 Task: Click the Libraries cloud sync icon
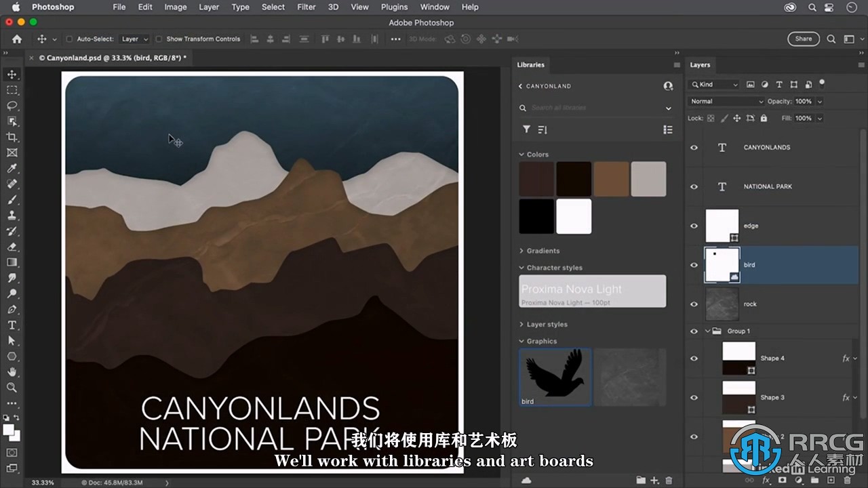click(x=526, y=480)
